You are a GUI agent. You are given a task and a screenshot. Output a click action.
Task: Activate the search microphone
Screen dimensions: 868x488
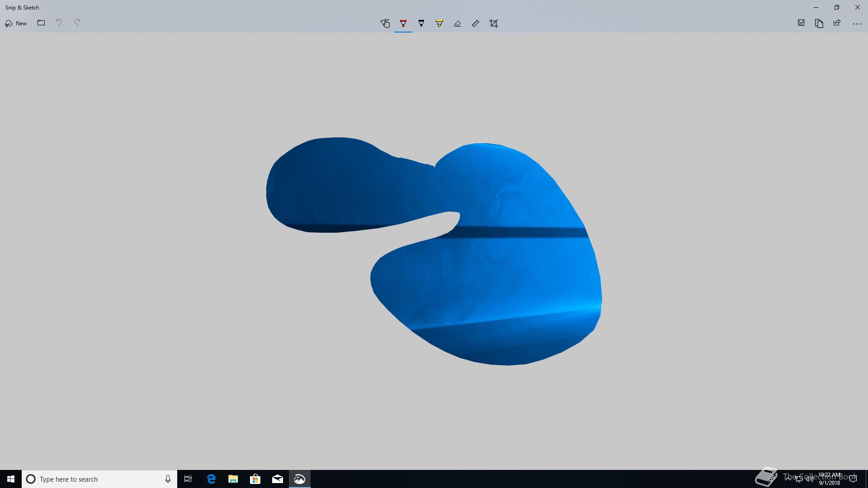[168, 479]
